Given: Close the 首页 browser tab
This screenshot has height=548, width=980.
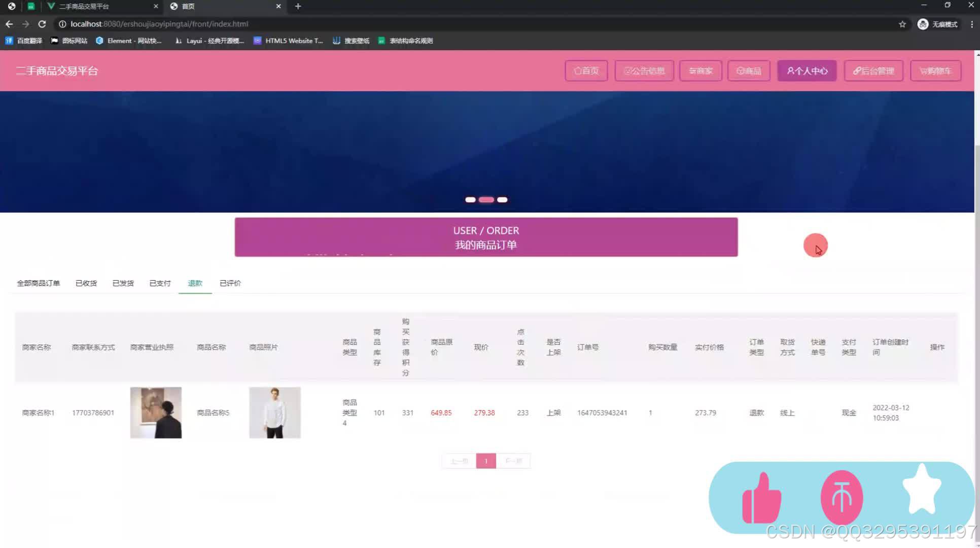Looking at the screenshot, I should [278, 6].
